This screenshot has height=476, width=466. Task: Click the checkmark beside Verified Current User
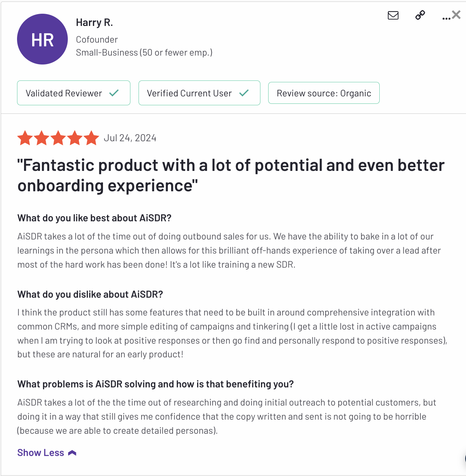point(244,93)
